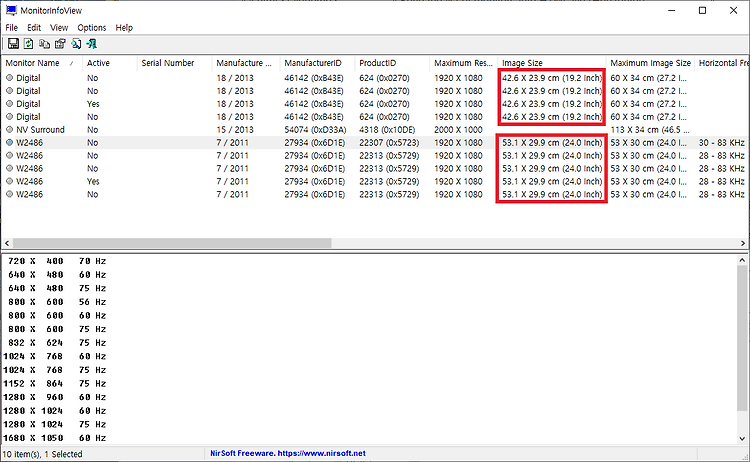Sort by the Serial Number column header

tap(174, 63)
